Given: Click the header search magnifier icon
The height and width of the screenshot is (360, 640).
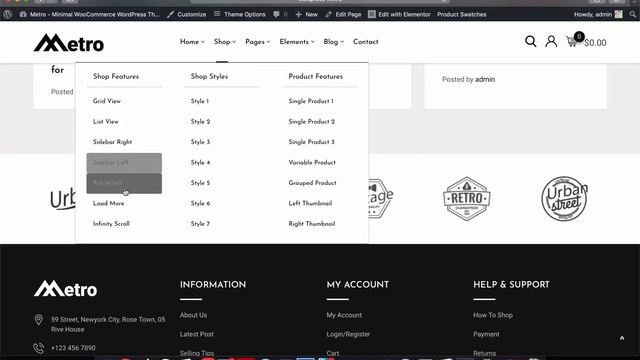Looking at the screenshot, I should 530,41.
